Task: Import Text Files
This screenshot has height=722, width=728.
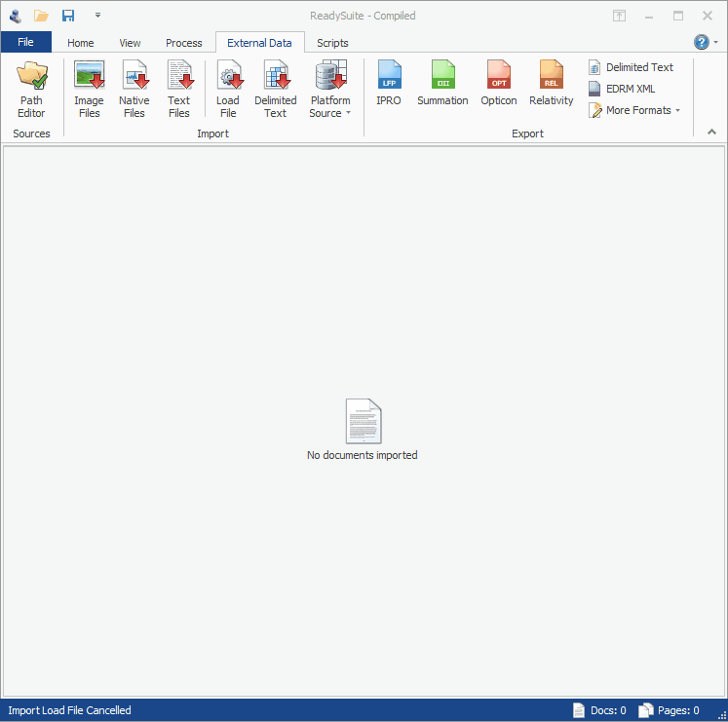Action: tap(179, 89)
